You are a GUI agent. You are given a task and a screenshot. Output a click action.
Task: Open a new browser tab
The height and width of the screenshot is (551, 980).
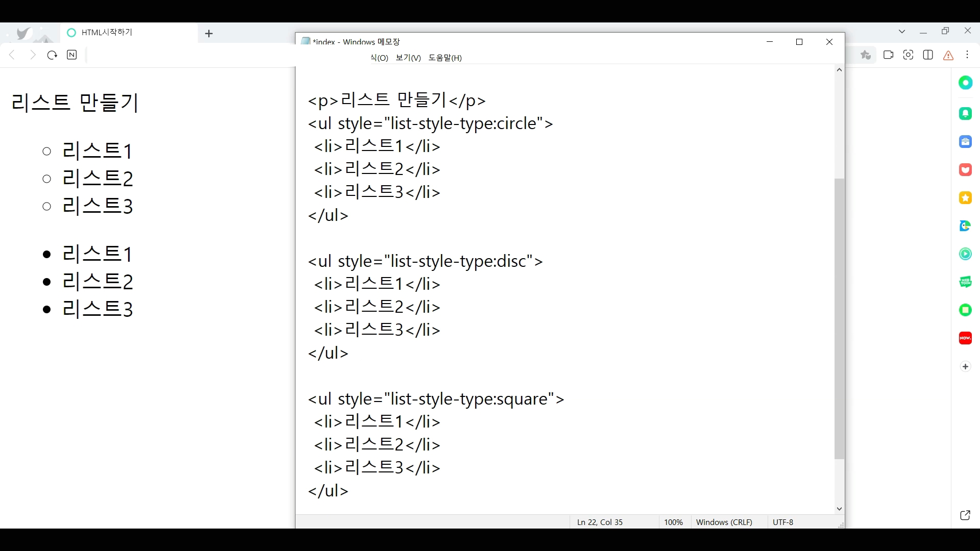[209, 34]
